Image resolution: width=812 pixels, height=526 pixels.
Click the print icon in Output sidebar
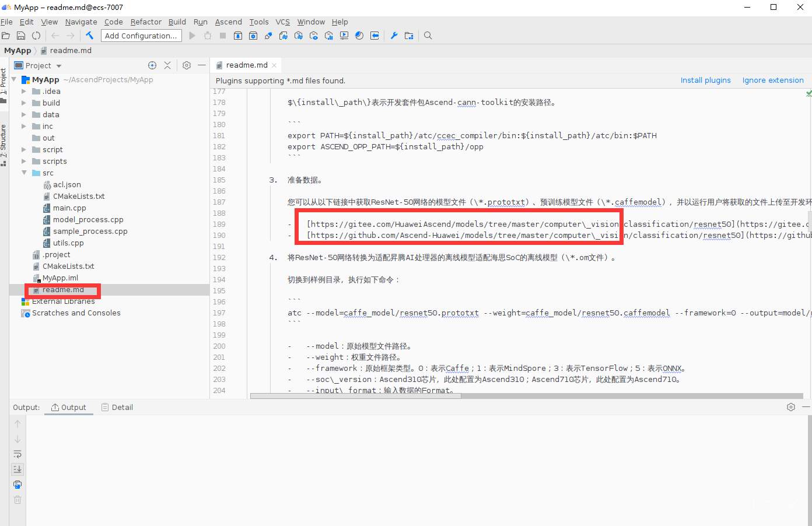[17, 485]
